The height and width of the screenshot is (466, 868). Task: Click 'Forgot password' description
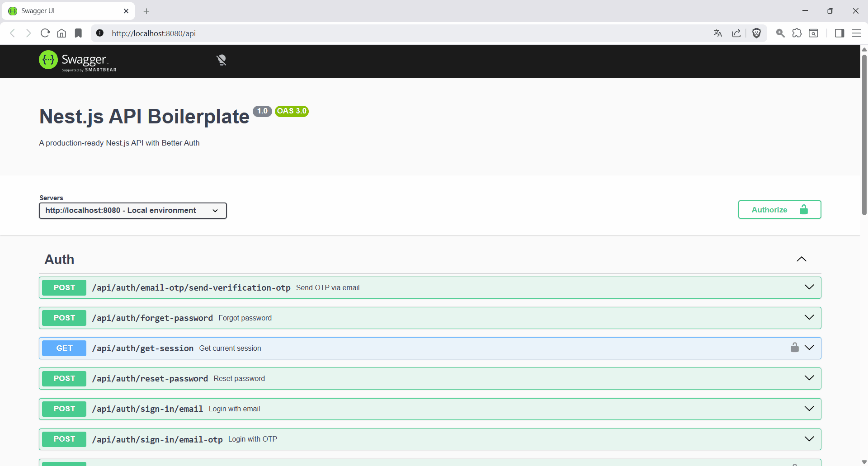click(x=245, y=318)
